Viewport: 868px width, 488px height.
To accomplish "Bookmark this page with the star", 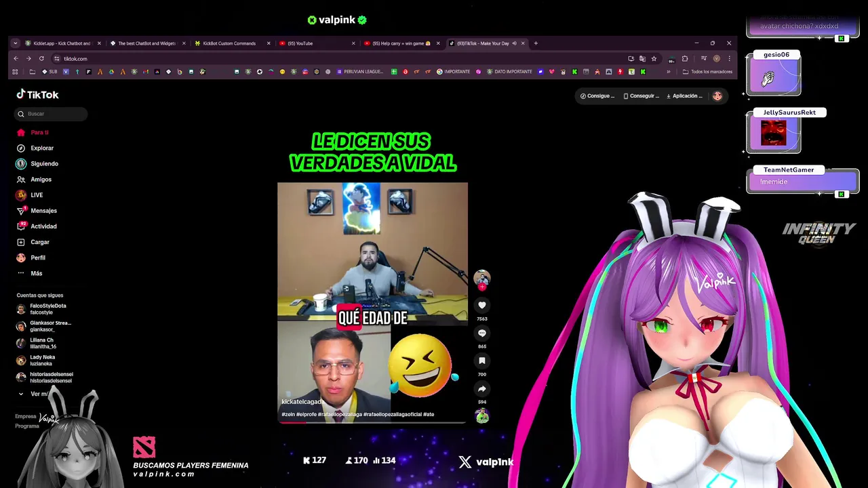I will coord(654,58).
